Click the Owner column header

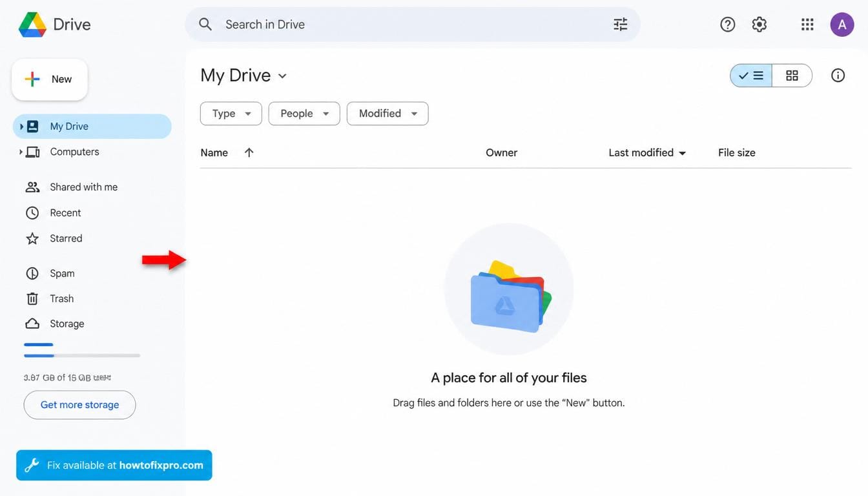501,153
